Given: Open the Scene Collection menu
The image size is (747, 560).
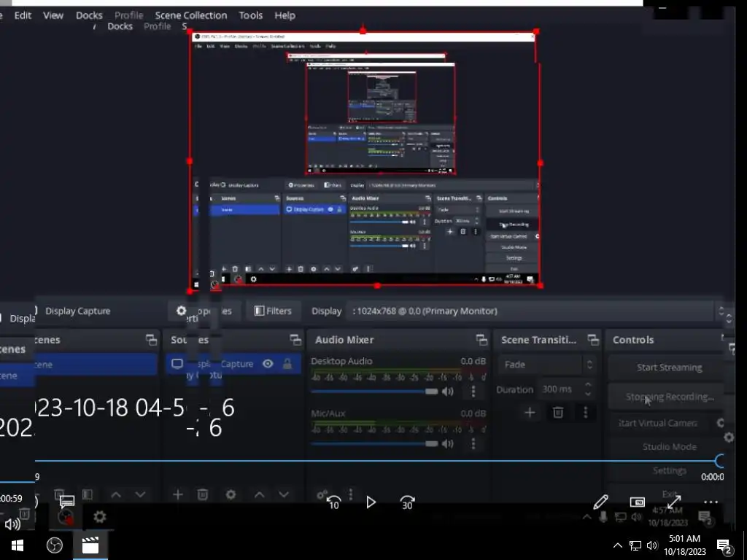Looking at the screenshot, I should (x=191, y=15).
